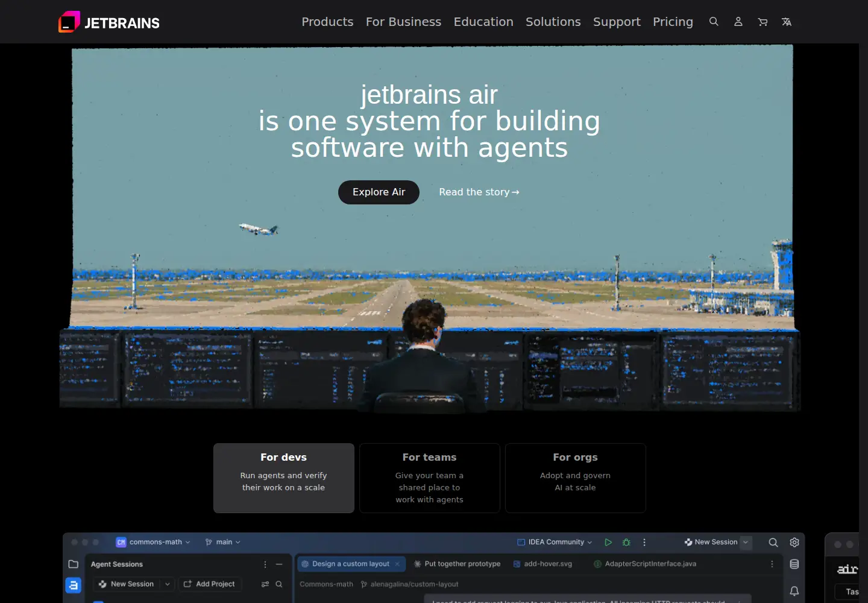
Task: Open the IDE settings gear icon
Action: (x=794, y=542)
